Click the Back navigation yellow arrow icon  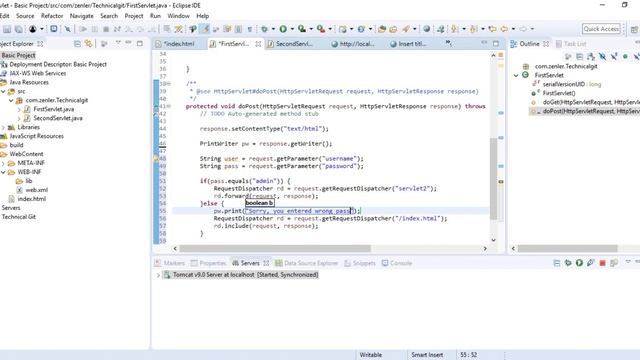click(504, 29)
